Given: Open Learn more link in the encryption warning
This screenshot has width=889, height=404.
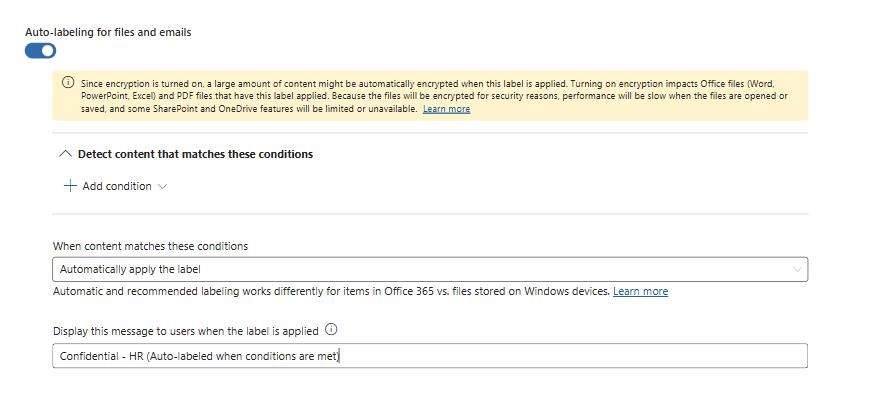Looking at the screenshot, I should coord(446,109).
